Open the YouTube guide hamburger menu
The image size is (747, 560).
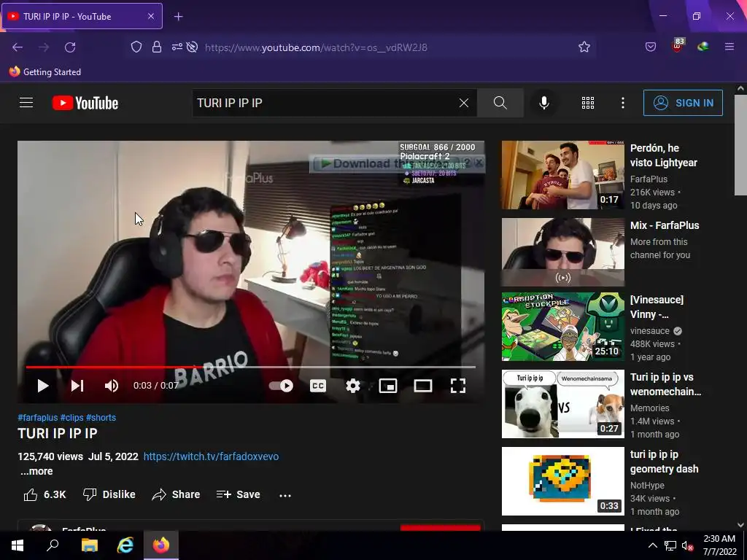click(26, 103)
